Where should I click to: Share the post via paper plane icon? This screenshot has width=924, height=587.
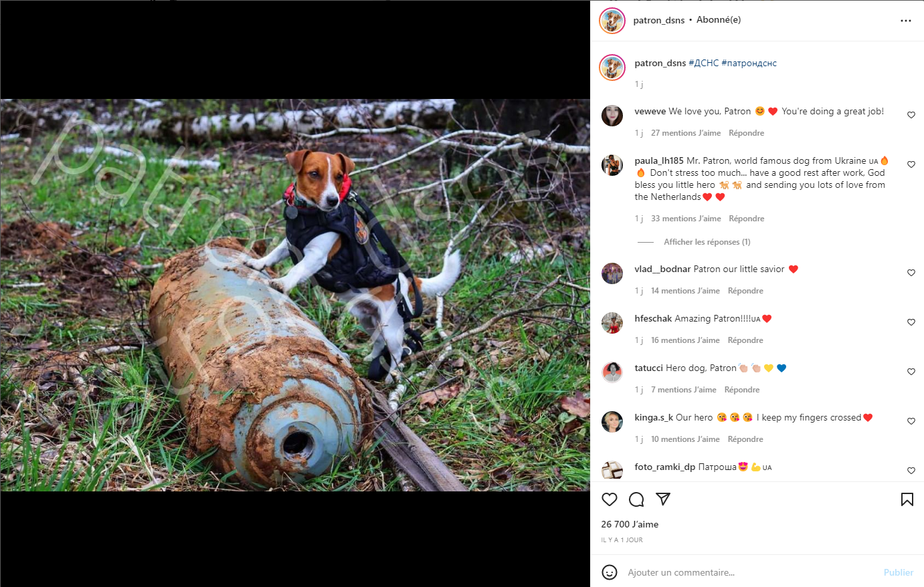[663, 499]
